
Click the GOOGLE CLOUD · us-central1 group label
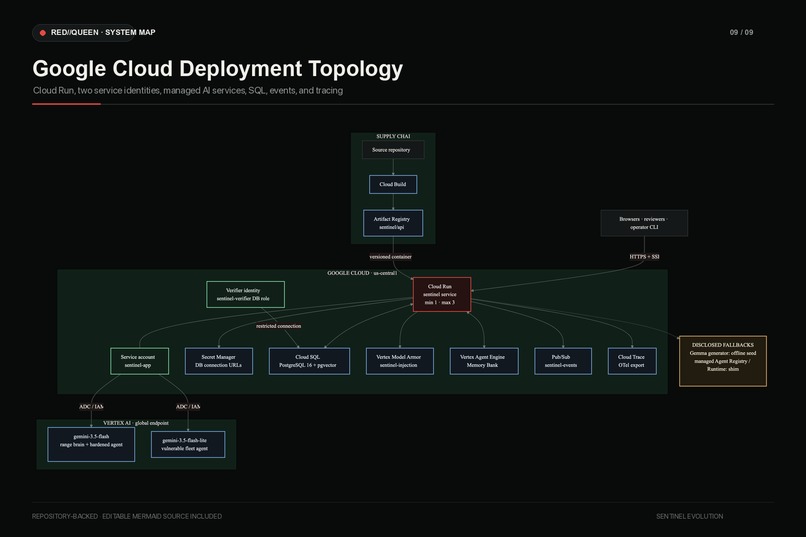pyautogui.click(x=362, y=273)
